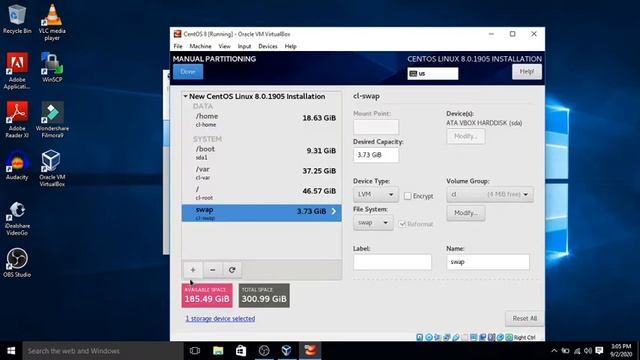Click Modify under Device(s)

pyautogui.click(x=466, y=136)
